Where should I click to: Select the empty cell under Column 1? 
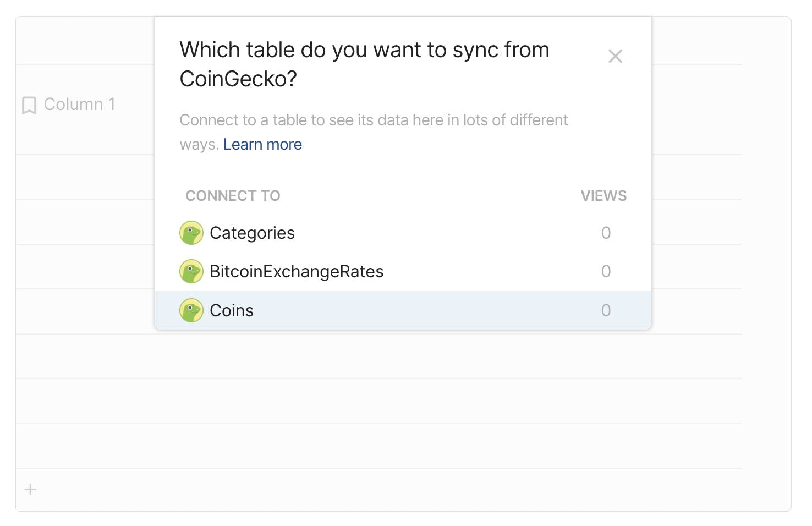click(x=85, y=177)
